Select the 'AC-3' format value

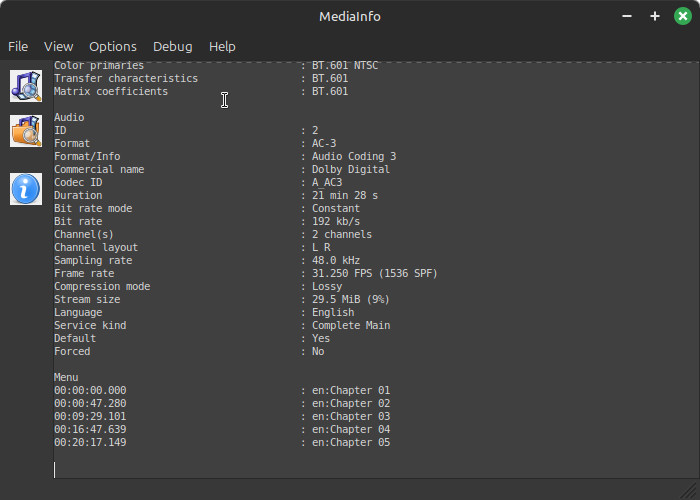(x=324, y=143)
